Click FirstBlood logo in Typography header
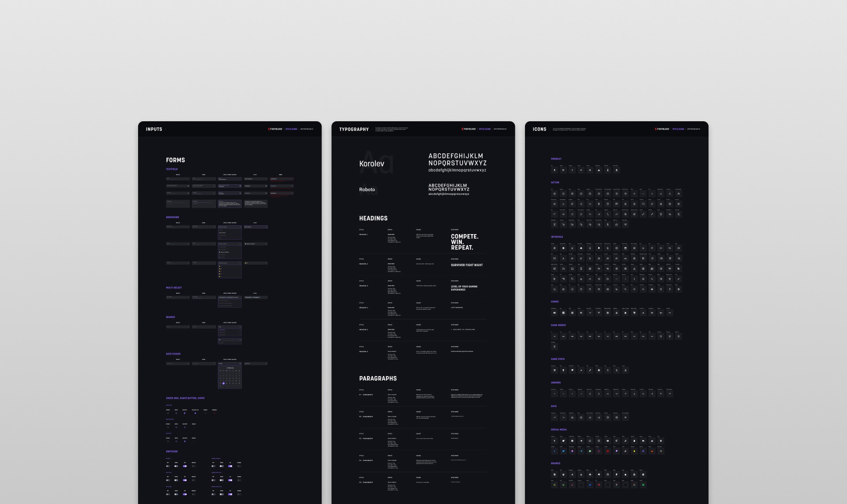Viewport: 847px width, 504px height. point(469,129)
